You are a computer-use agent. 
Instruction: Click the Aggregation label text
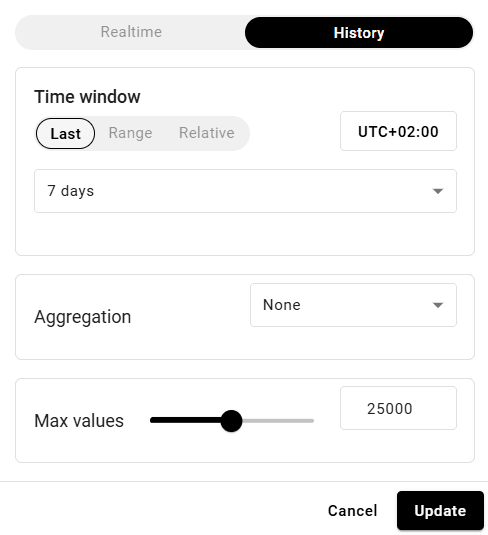click(x=83, y=317)
